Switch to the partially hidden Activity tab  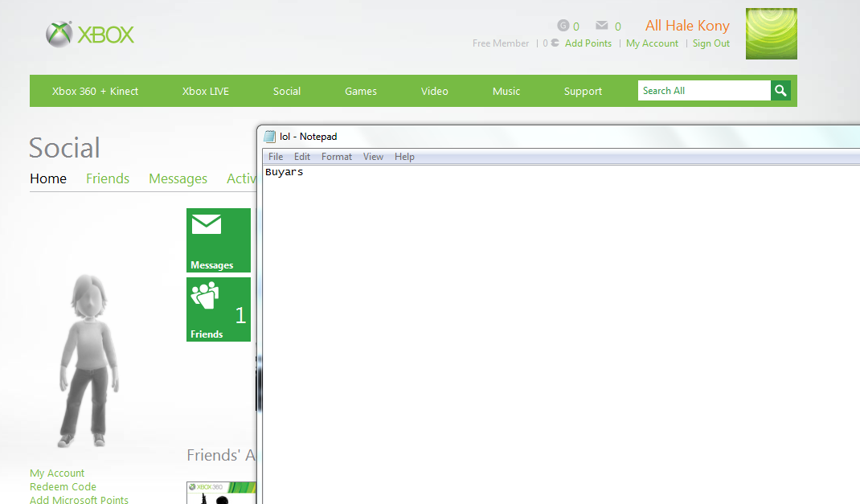point(241,178)
